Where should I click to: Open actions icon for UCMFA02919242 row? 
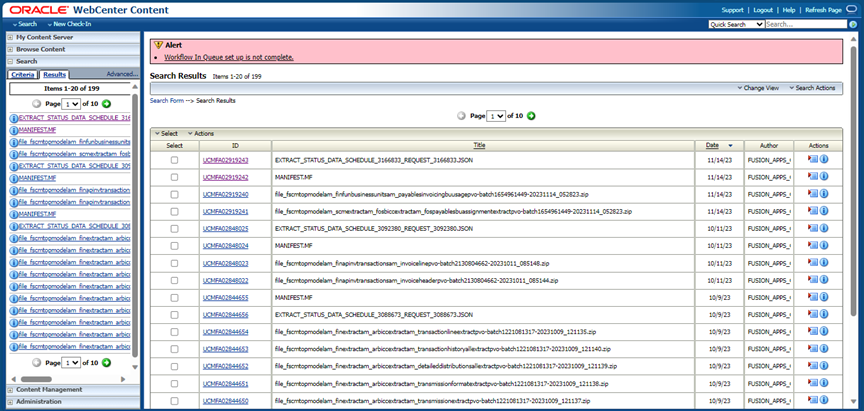(x=813, y=177)
